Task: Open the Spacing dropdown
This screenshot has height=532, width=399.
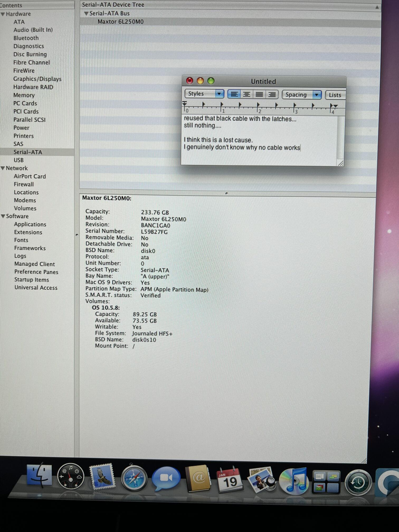Action: (301, 94)
